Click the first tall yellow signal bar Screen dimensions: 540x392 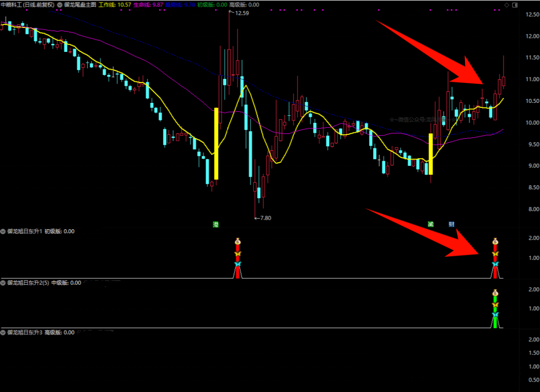(216, 143)
